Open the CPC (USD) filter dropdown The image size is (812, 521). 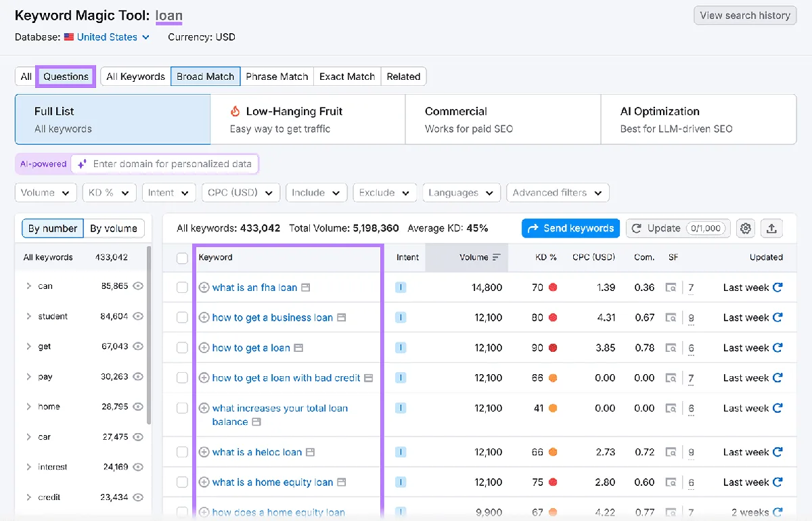(x=241, y=193)
